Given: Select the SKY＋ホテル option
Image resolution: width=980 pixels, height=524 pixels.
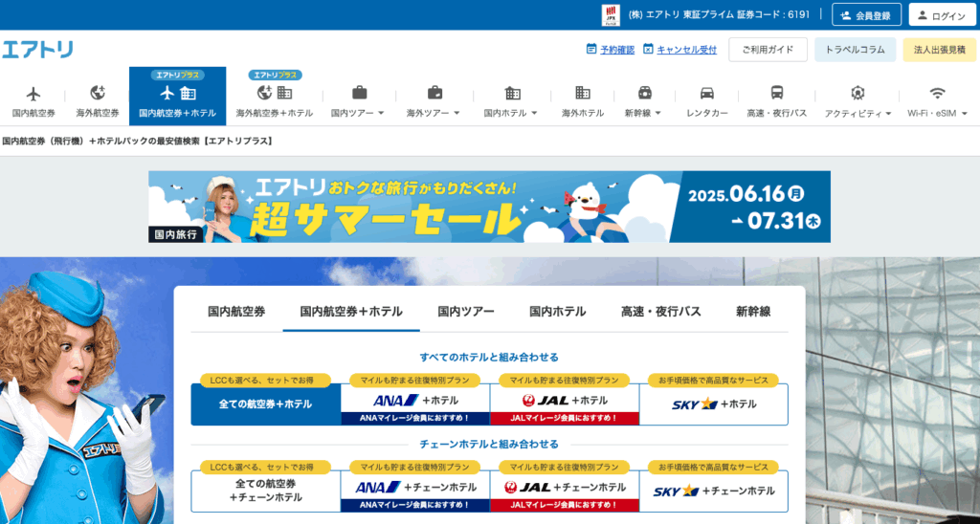Looking at the screenshot, I should tap(714, 404).
